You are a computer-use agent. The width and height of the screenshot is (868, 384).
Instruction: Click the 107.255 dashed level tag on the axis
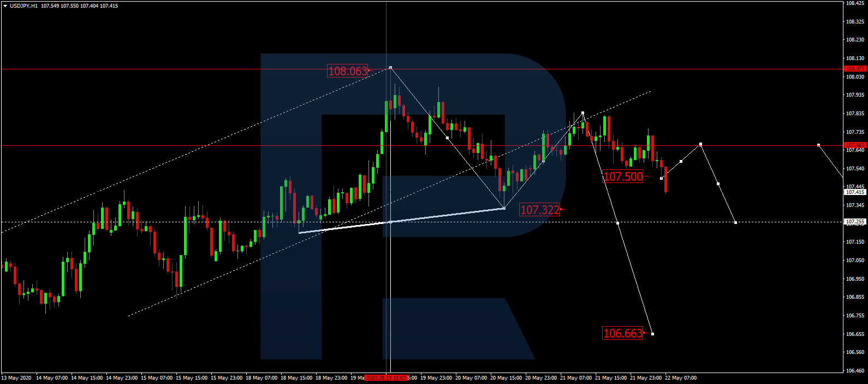click(x=855, y=222)
